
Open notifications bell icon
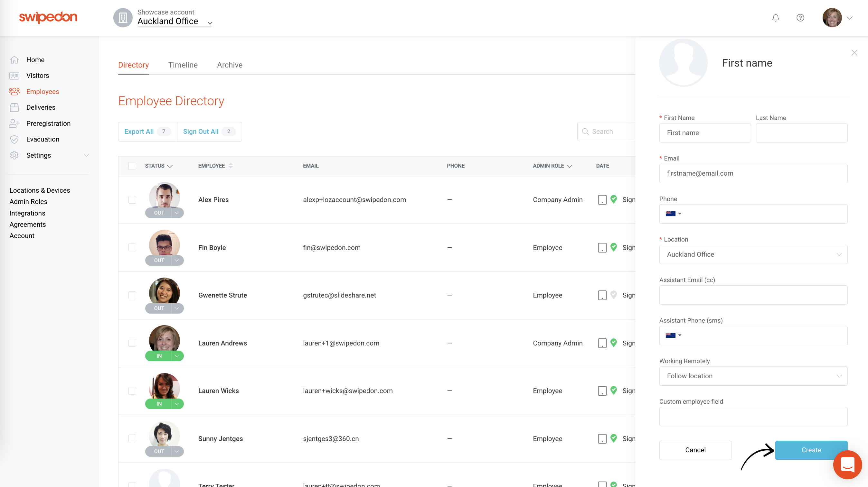(x=775, y=18)
